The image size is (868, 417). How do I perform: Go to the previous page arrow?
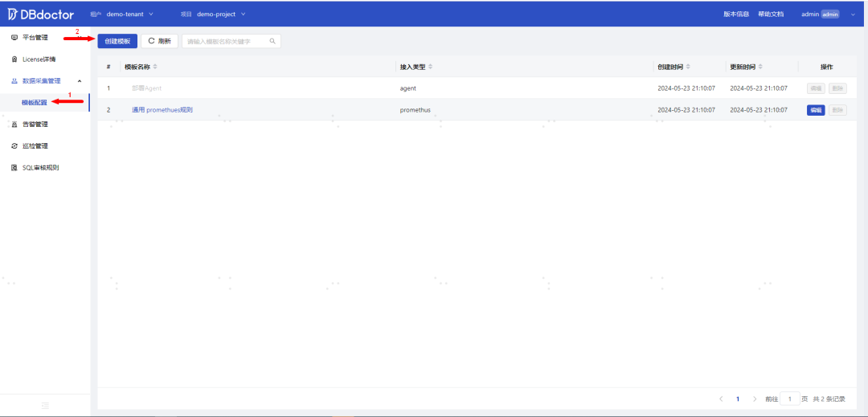tap(721, 399)
